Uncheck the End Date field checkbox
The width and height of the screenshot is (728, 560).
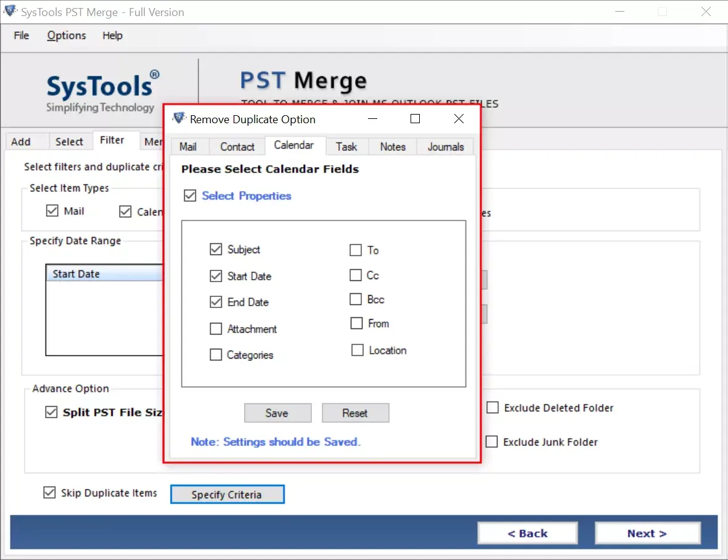(216, 302)
